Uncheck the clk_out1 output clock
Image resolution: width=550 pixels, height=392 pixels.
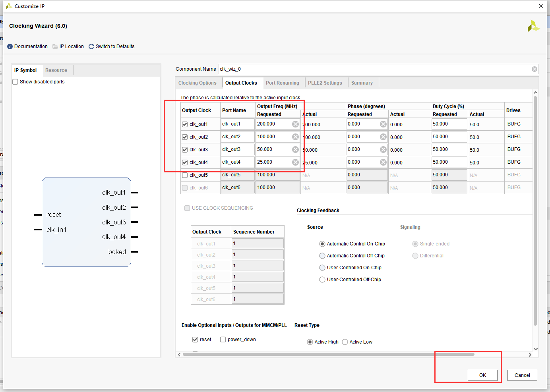click(185, 124)
